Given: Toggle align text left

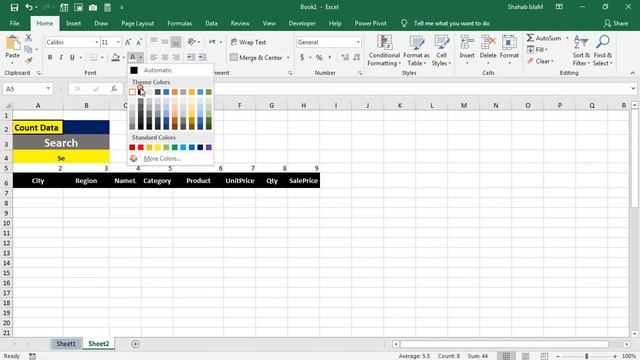Looking at the screenshot, I should (154, 58).
